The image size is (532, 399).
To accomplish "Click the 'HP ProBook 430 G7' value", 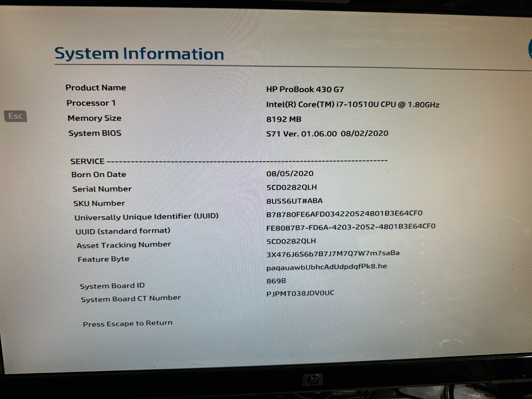I will pyautogui.click(x=305, y=89).
